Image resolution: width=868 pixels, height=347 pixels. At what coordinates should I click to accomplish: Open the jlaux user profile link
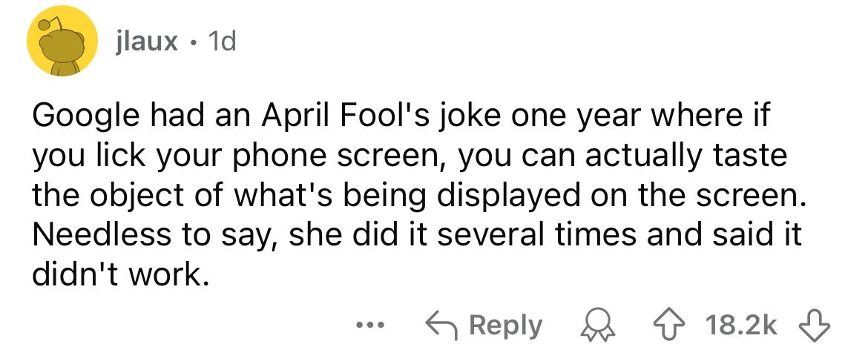click(x=147, y=42)
